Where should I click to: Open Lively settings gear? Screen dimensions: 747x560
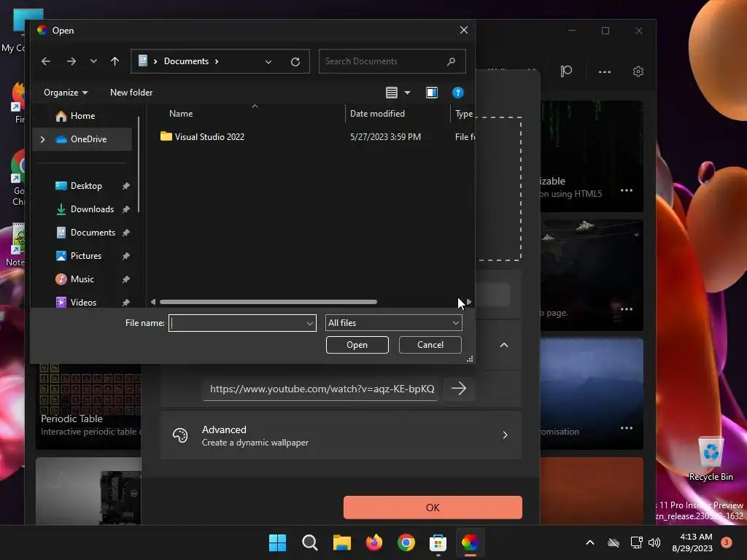tap(638, 71)
